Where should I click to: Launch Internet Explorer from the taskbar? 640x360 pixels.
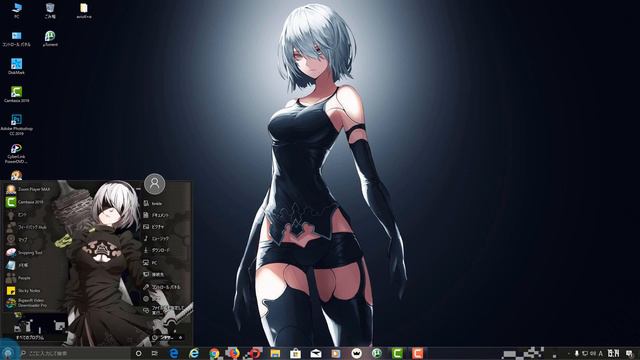[194, 353]
